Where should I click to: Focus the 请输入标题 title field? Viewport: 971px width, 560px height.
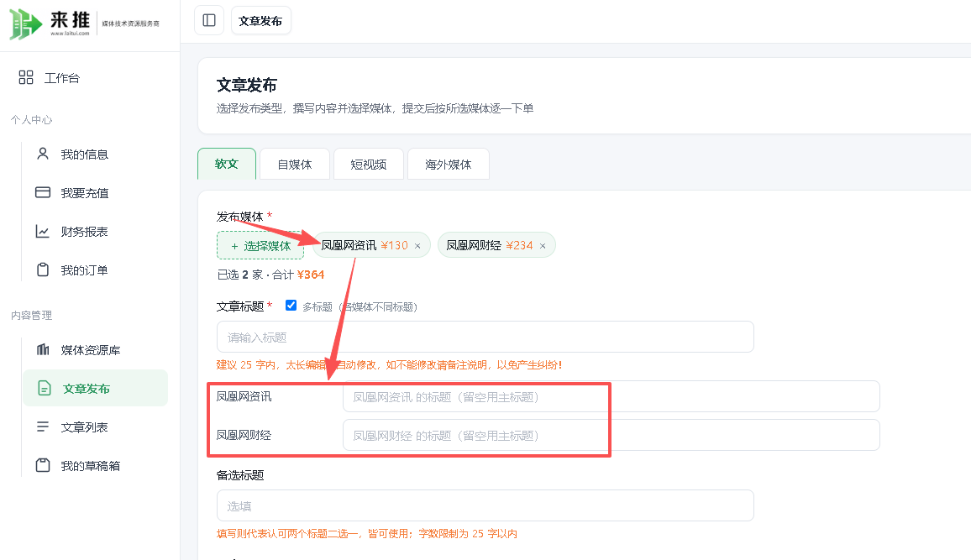click(485, 337)
